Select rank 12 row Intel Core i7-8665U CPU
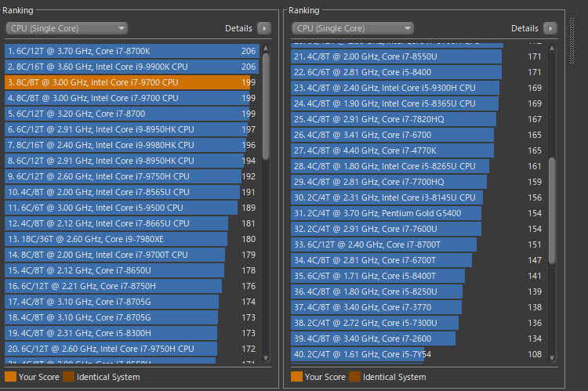 tap(132, 224)
